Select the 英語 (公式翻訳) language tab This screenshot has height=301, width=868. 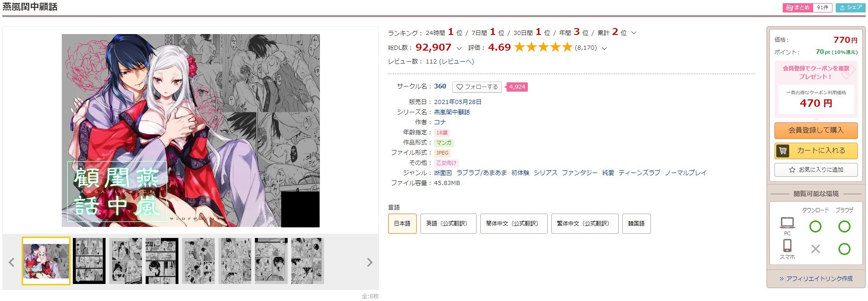point(448,224)
